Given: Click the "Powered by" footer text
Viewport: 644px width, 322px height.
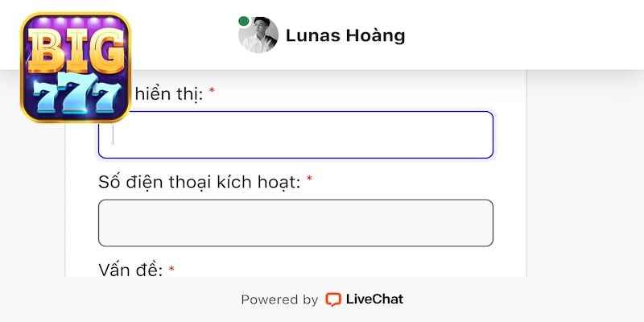Looking at the screenshot, I should 279,299.
